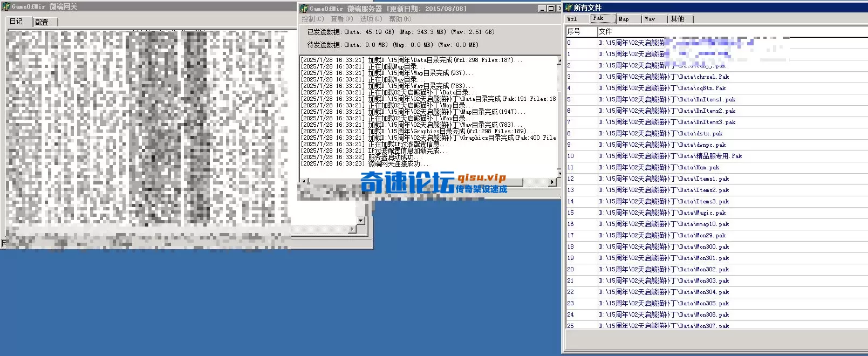Select file row Data\Mon301.pak
This screenshot has width=868, height=356.
click(716, 258)
